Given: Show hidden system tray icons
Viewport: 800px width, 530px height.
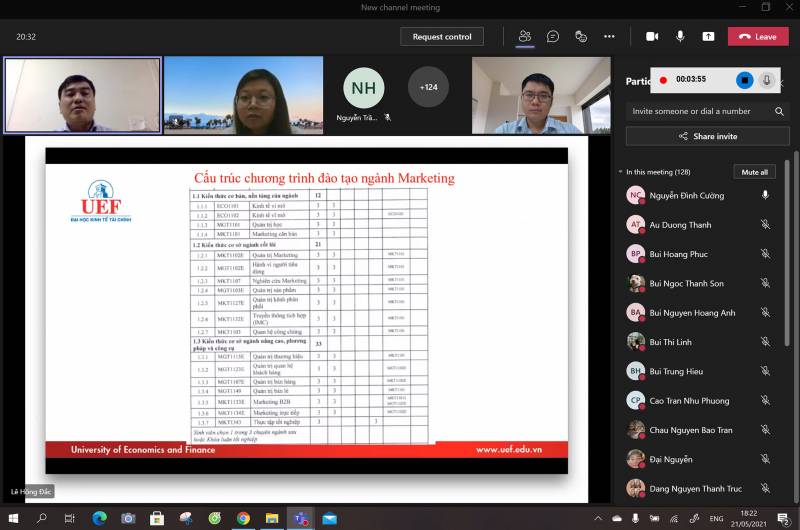Looking at the screenshot, I should click(598, 518).
